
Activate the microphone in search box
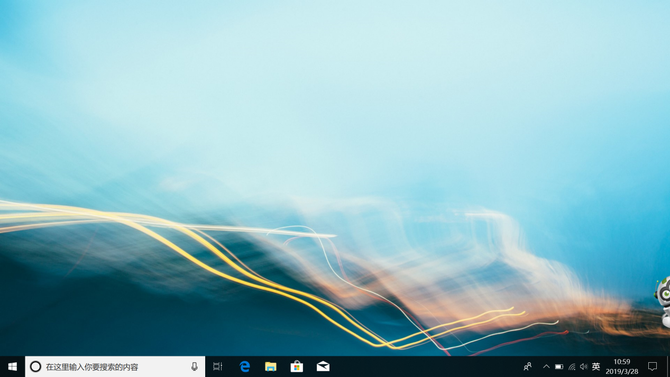click(194, 367)
